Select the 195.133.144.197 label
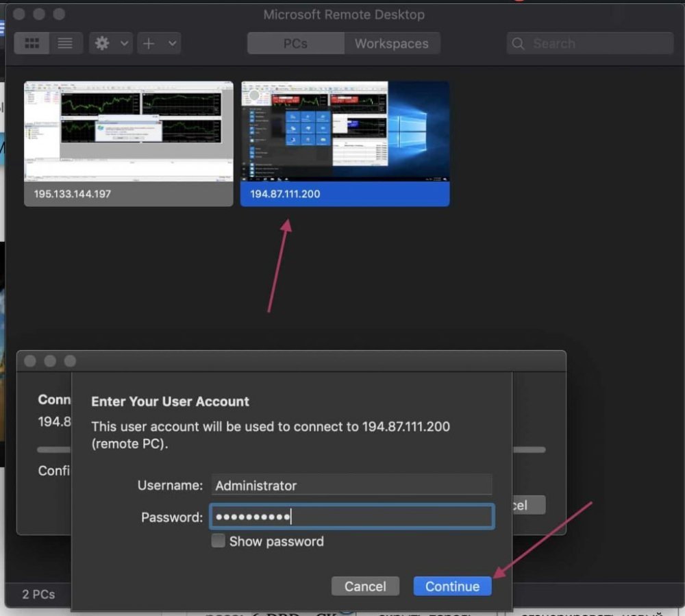 pyautogui.click(x=73, y=194)
